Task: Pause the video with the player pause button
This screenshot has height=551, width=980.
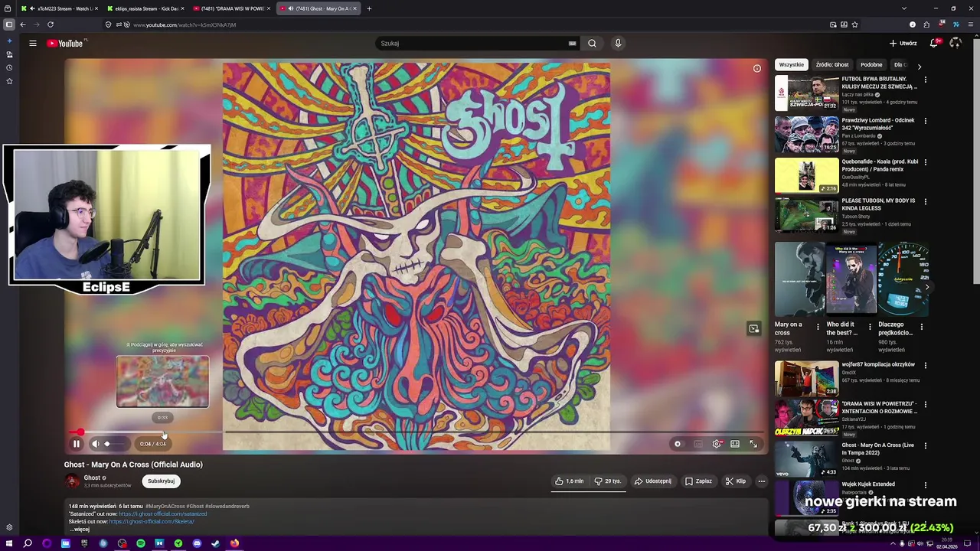Action: 77,444
